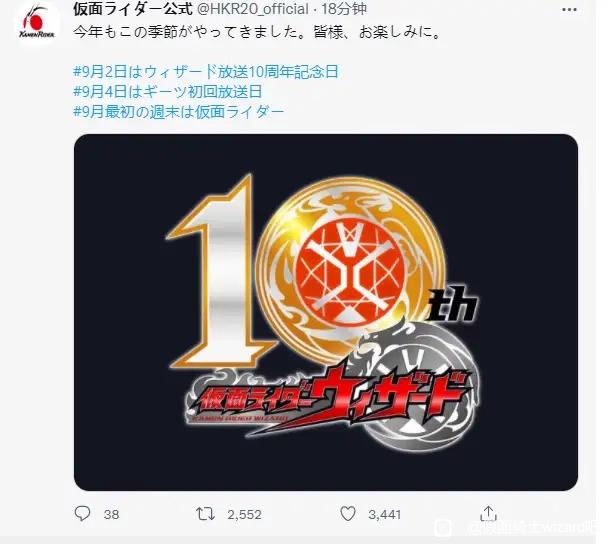Click the gold Wizard crest emblem in image
The width and height of the screenshot is (609, 544).
[x=350, y=269]
